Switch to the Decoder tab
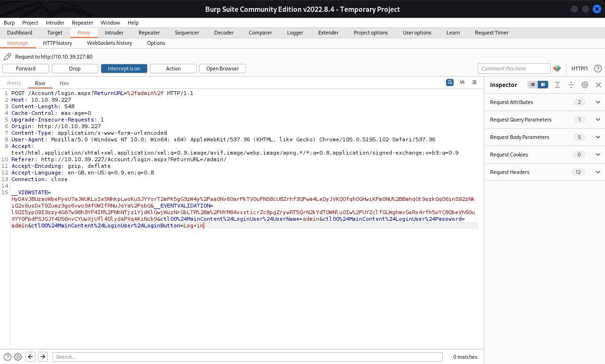The image size is (605, 364). (224, 33)
